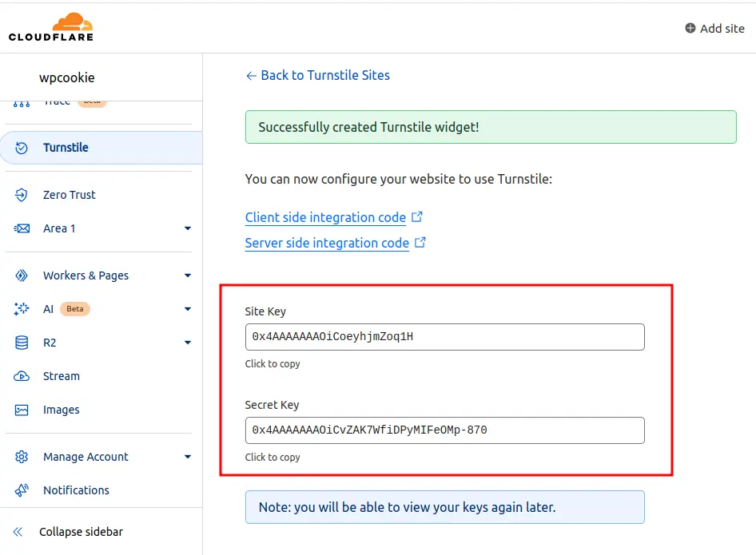This screenshot has width=756, height=555.
Task: Expand the AI section arrow
Action: click(x=188, y=309)
